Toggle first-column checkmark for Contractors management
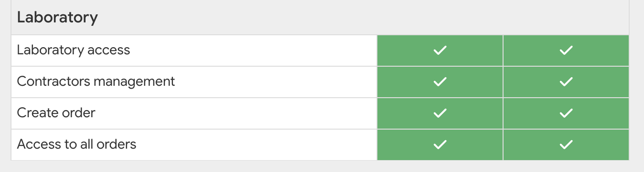Viewport: 644px width, 172px height. [x=440, y=82]
